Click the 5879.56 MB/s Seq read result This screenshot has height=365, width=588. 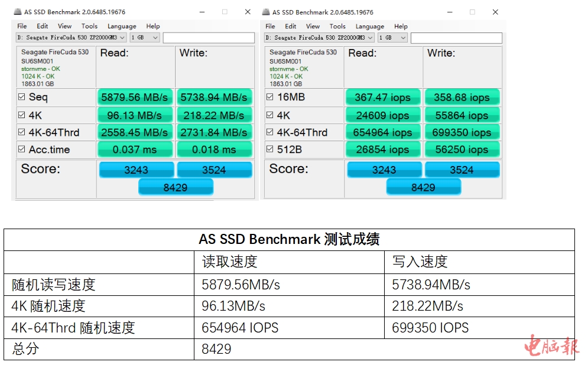pos(135,97)
